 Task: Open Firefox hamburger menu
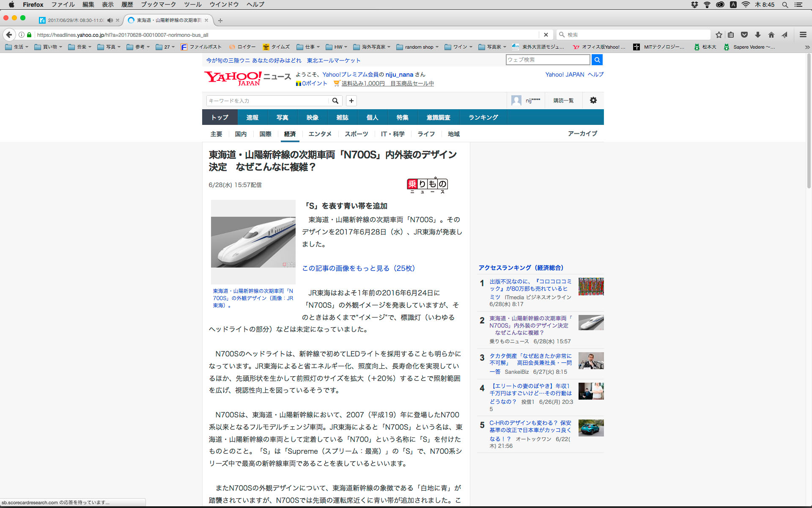803,35
